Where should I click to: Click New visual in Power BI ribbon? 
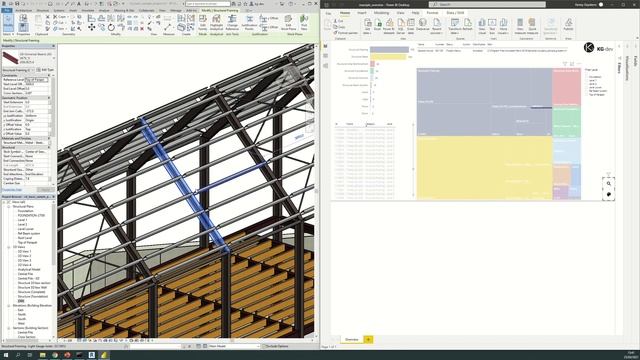click(482, 26)
